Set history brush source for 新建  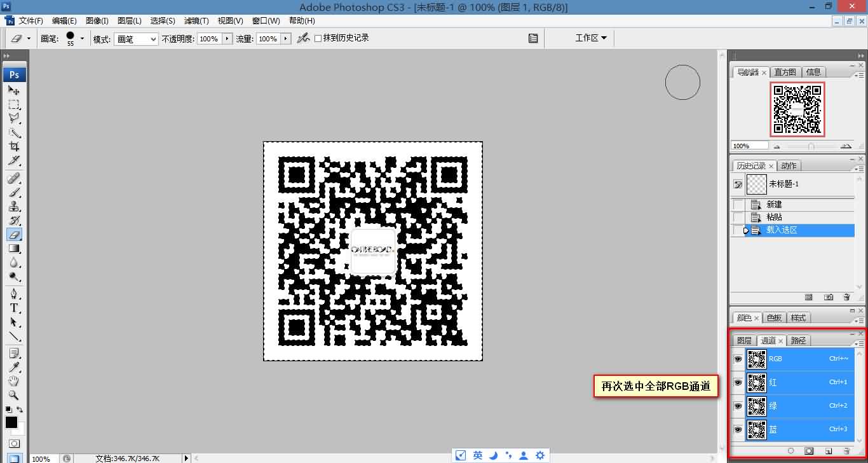click(738, 205)
